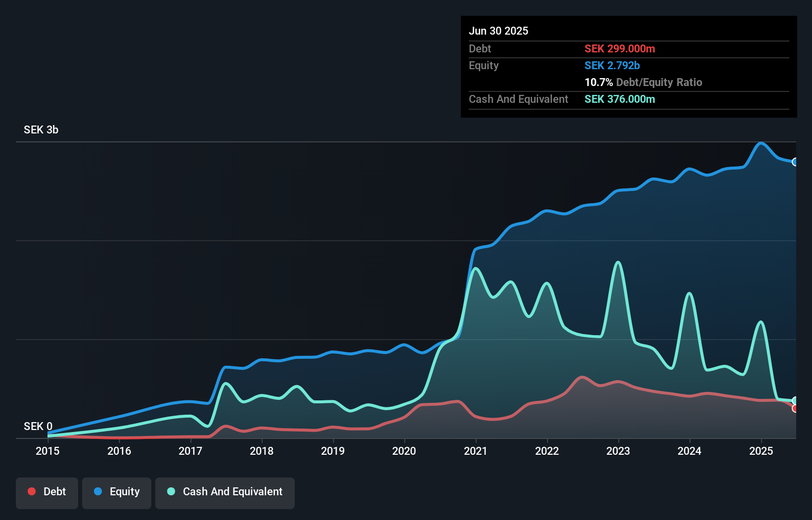
Task: Click the SEK 2.792b equity value text
Action: [612, 65]
